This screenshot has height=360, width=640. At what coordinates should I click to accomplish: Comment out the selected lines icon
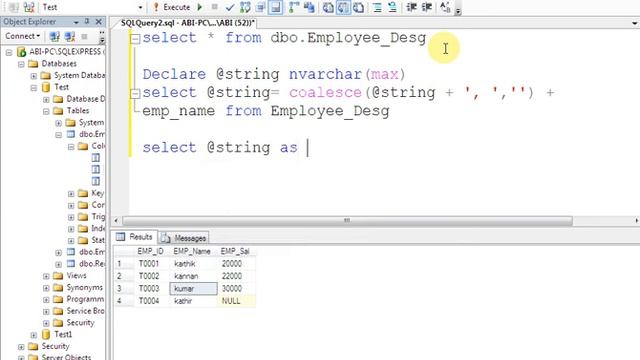click(377, 7)
